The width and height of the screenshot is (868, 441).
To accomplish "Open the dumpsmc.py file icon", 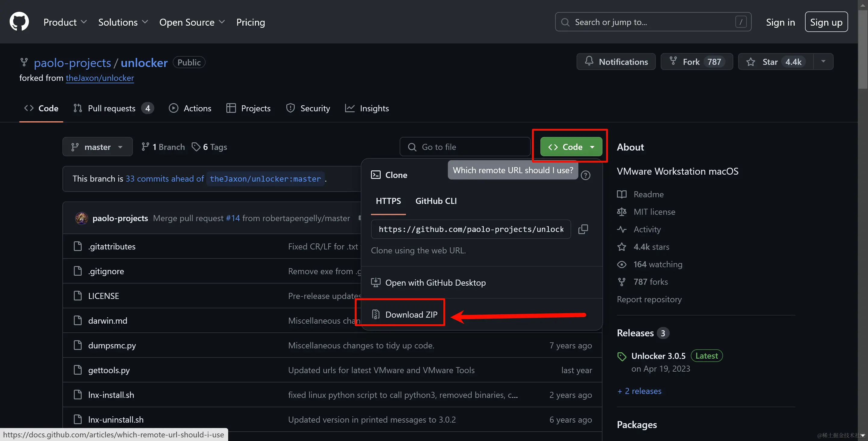I will [78, 345].
